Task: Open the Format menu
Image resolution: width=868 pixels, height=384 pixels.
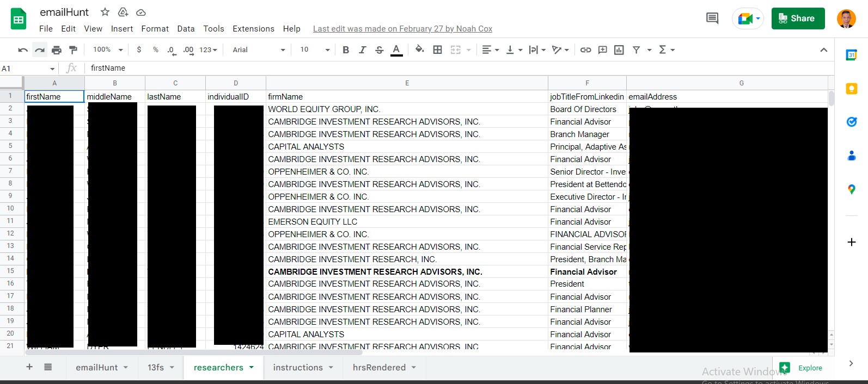Action: 155,29
